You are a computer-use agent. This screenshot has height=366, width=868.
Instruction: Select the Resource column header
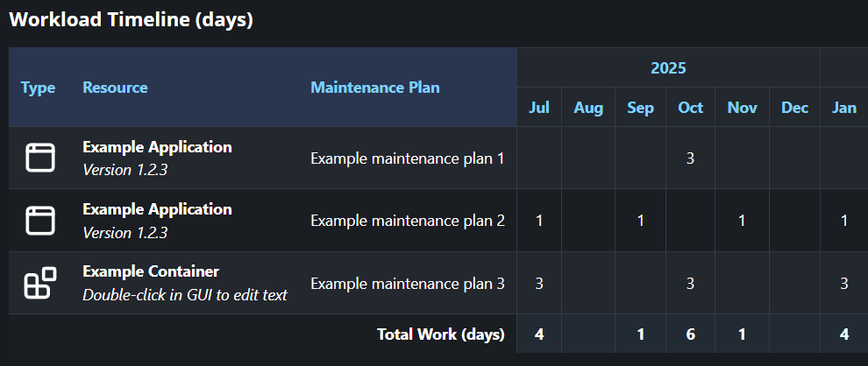[x=115, y=88]
